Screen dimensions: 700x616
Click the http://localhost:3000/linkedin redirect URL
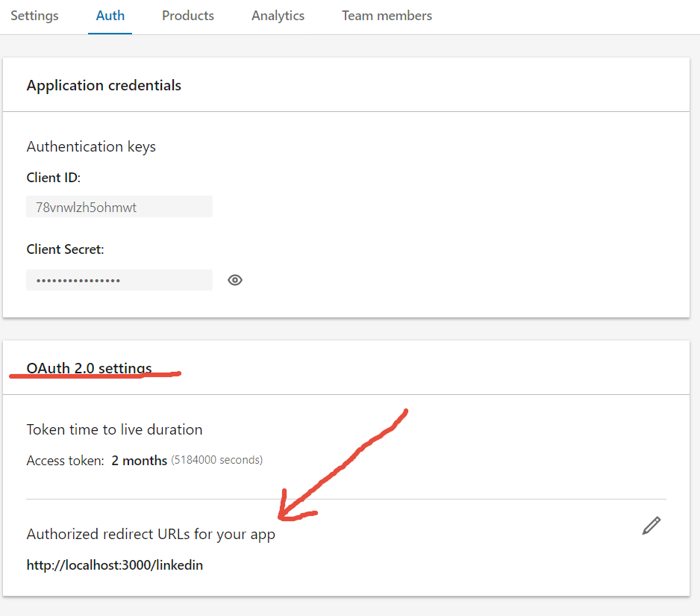coord(115,565)
